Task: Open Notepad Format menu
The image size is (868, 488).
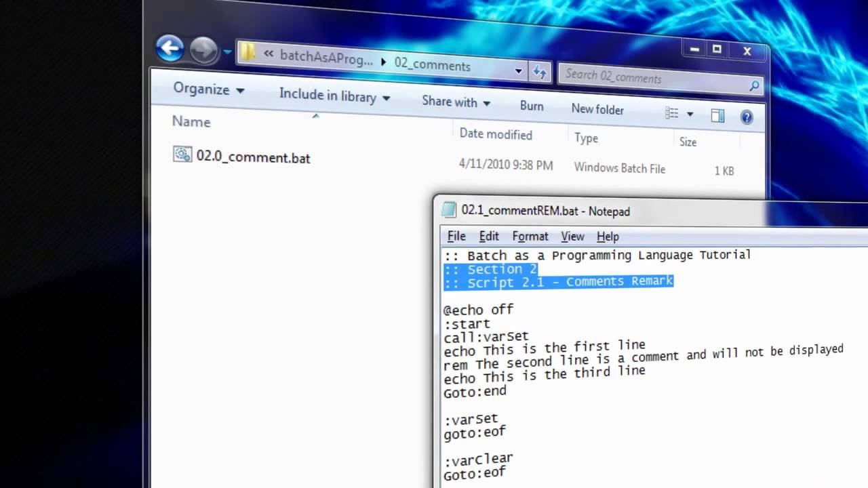Action: point(530,236)
